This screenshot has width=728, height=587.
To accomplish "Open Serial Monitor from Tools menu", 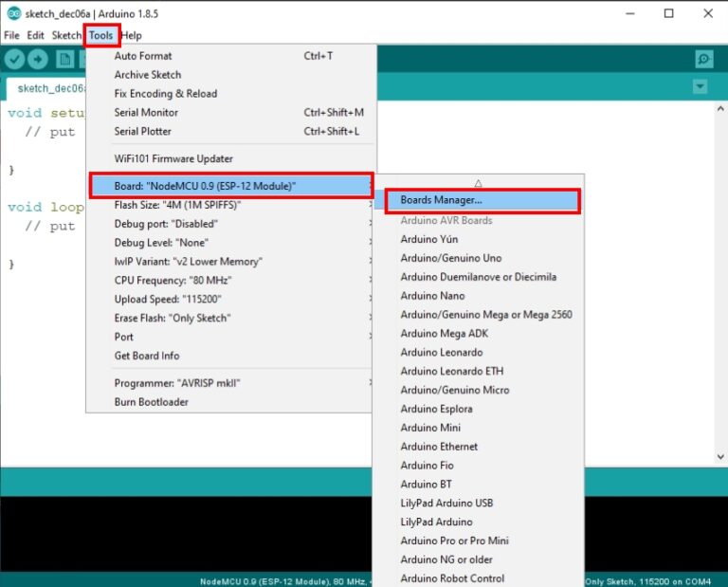I will click(230, 113).
